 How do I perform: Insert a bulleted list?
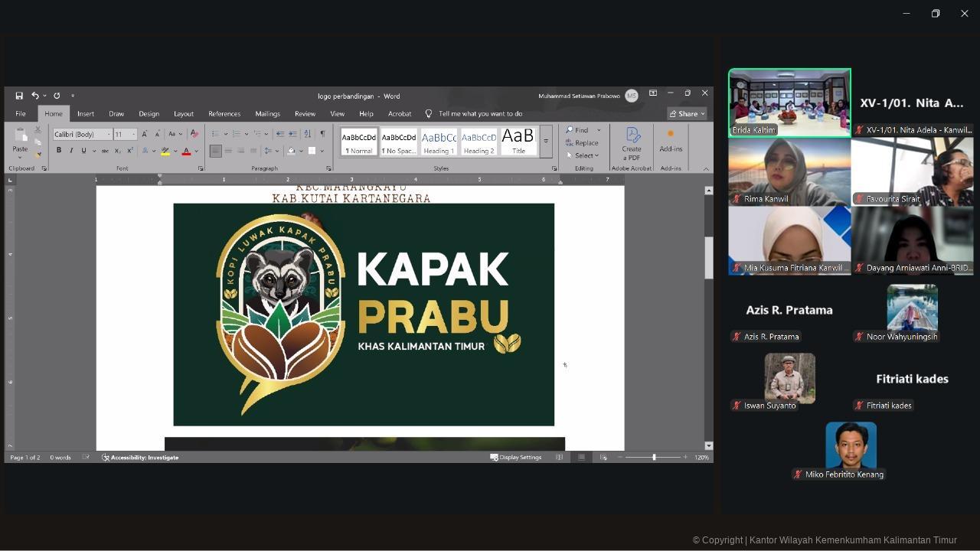(215, 134)
